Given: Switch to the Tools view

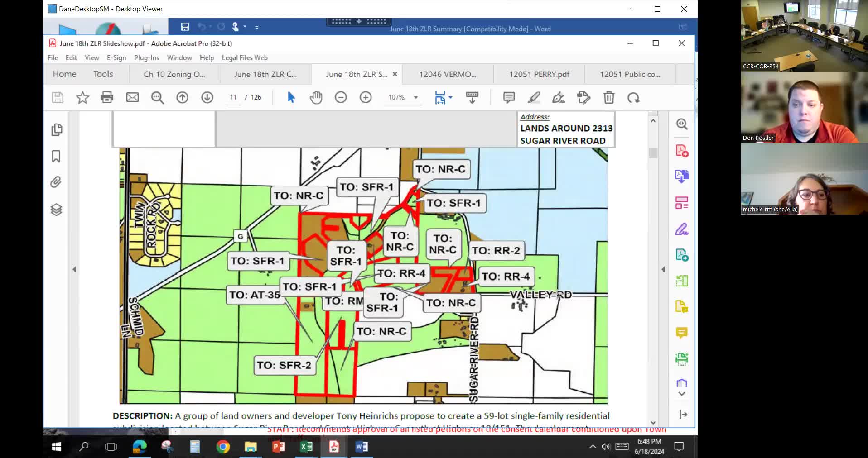Looking at the screenshot, I should (103, 74).
